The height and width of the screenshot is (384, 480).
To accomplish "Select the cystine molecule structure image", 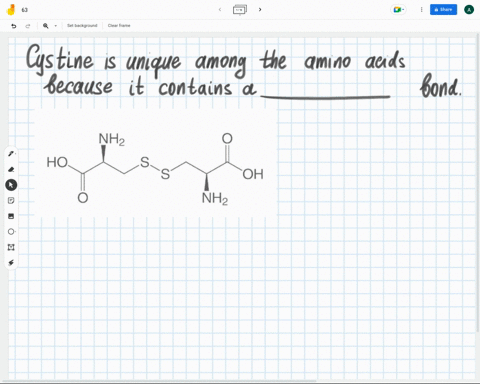I will pos(155,163).
